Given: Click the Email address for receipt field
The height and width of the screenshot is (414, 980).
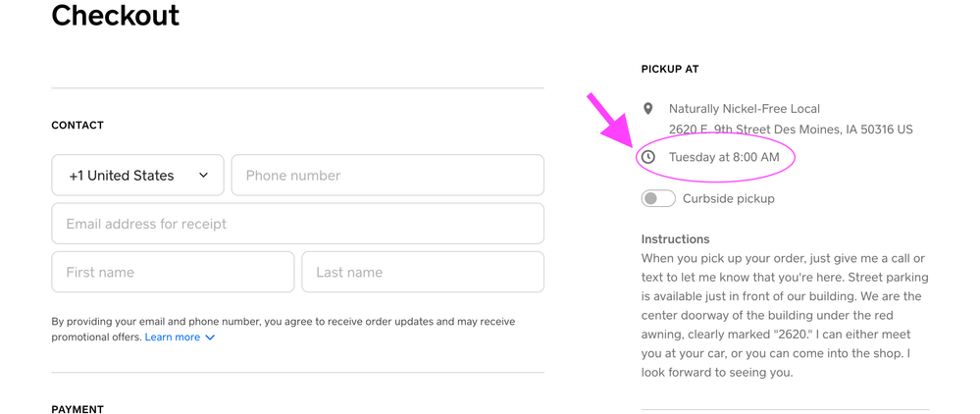Looking at the screenshot, I should coord(297,224).
